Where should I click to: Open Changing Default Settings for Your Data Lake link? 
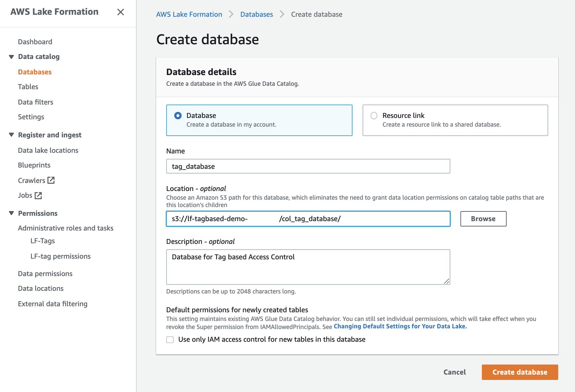[400, 326]
